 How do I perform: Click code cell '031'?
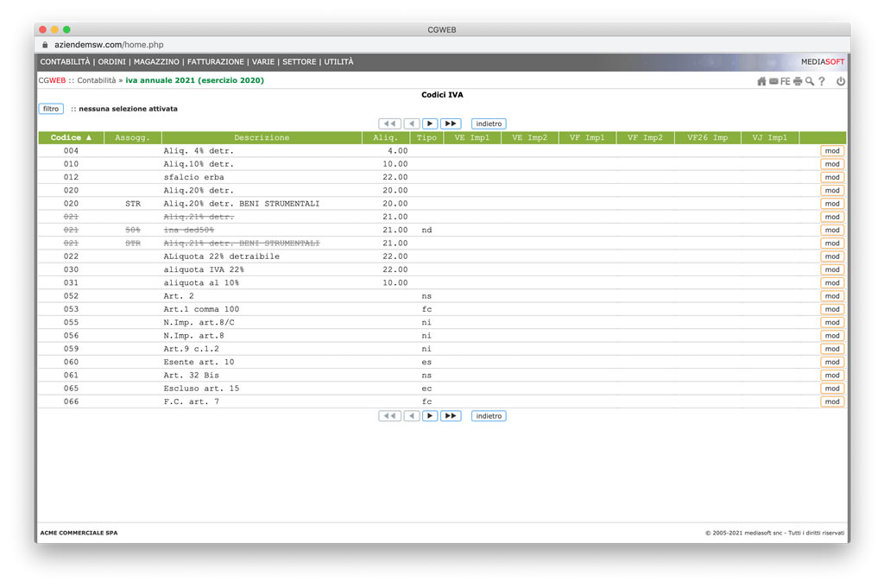[x=71, y=283]
